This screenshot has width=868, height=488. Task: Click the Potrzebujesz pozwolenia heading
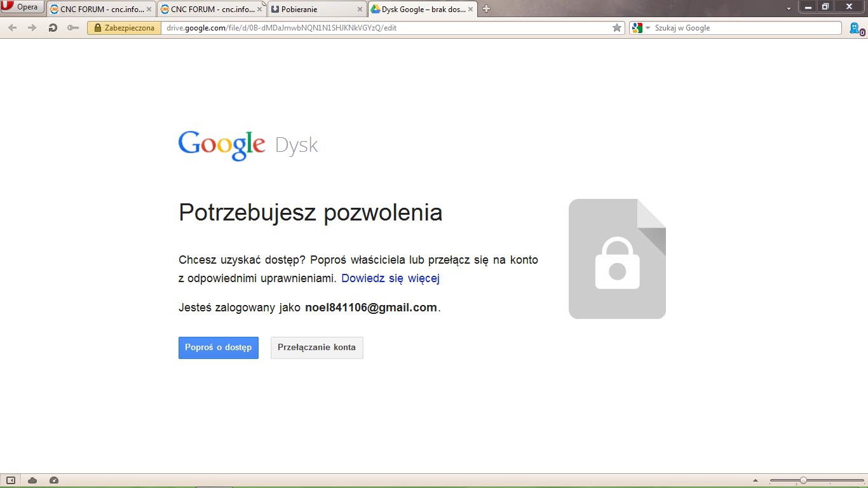(x=311, y=212)
